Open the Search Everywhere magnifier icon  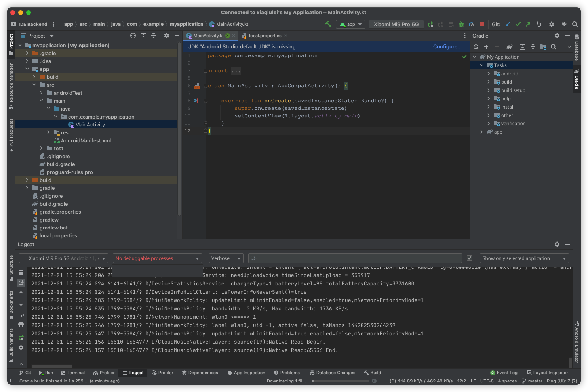coord(575,24)
